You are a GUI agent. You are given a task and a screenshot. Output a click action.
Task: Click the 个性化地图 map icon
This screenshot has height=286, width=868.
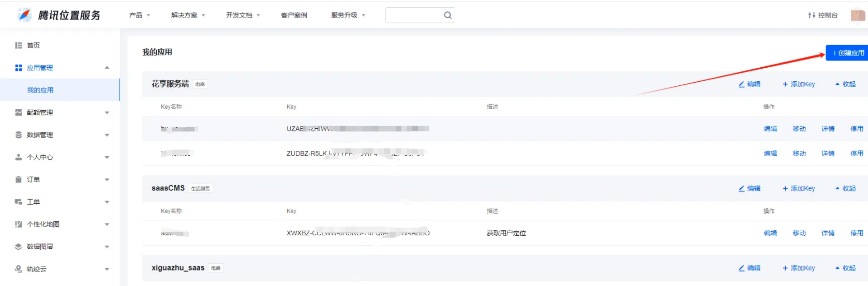19,224
